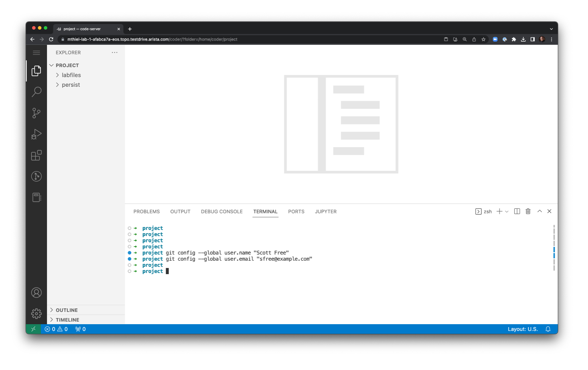Open the new terminal launch profile dropdown
The image size is (588, 370).
(507, 212)
